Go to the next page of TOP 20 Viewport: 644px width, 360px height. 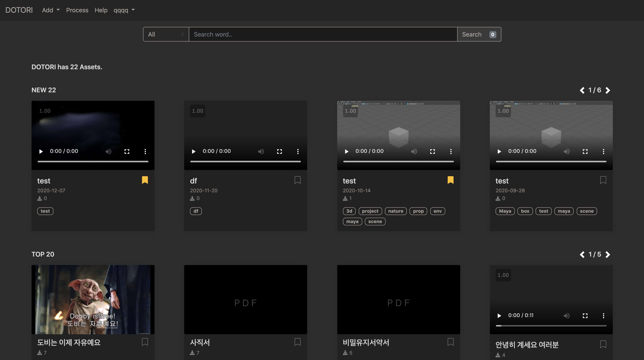pos(608,254)
